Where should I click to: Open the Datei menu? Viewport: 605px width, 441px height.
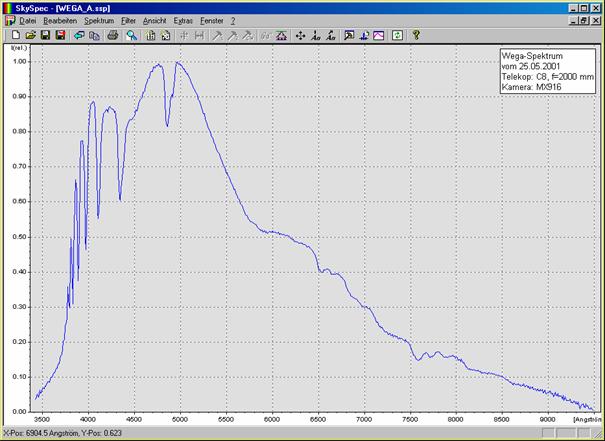coord(27,20)
